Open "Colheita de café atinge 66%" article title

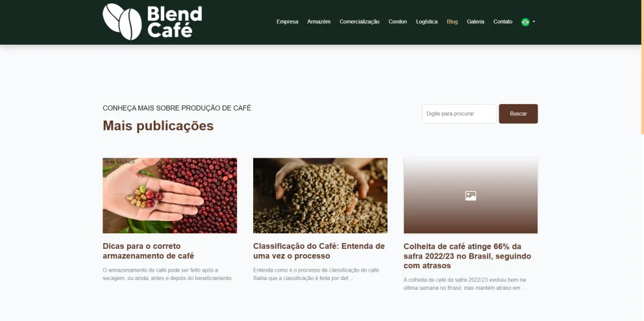point(467,255)
